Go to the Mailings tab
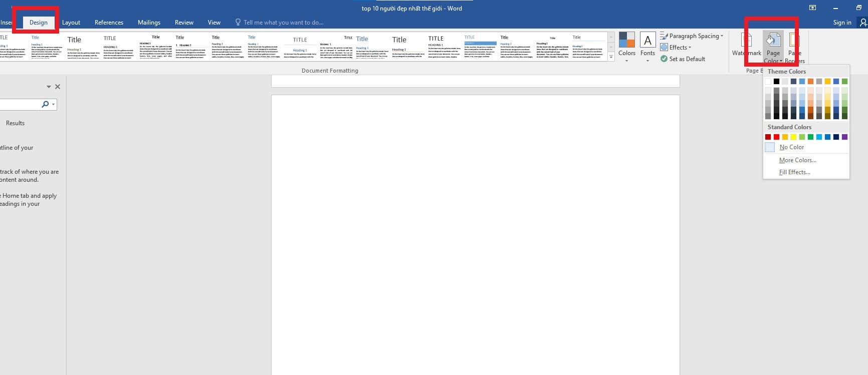Image resolution: width=868 pixels, height=375 pixels. tap(149, 23)
